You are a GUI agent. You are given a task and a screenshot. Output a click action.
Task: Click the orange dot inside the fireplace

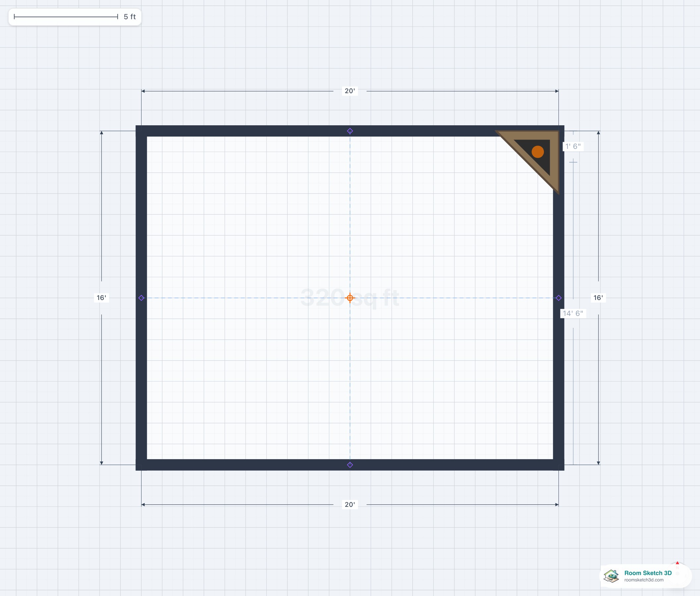pyautogui.click(x=538, y=152)
